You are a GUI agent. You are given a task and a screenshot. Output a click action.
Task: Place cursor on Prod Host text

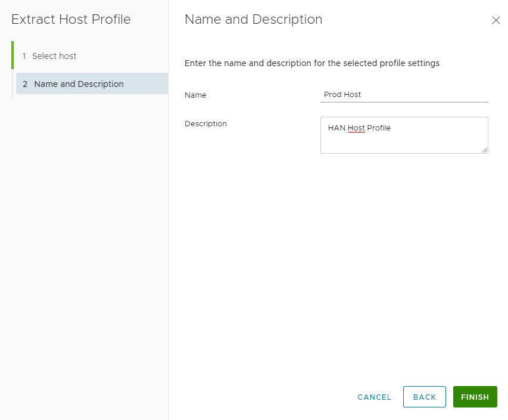342,94
